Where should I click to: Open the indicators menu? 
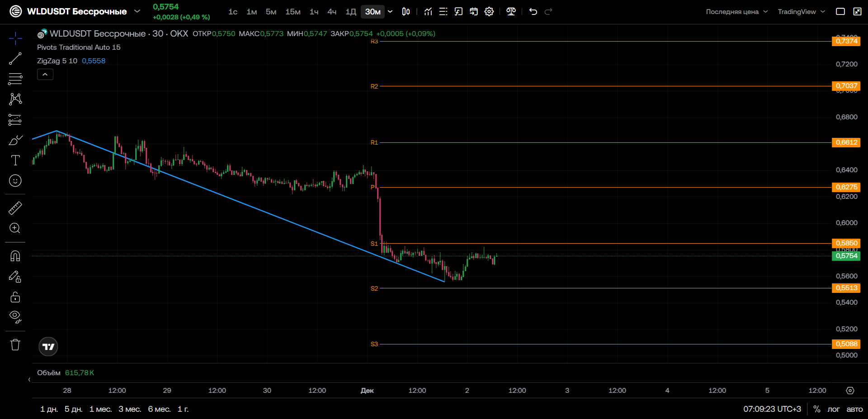[428, 11]
